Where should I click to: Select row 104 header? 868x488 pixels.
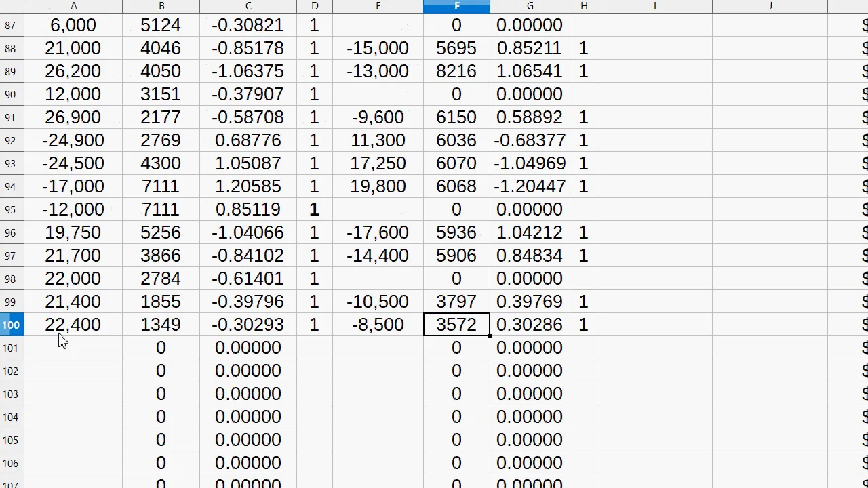[x=12, y=417]
